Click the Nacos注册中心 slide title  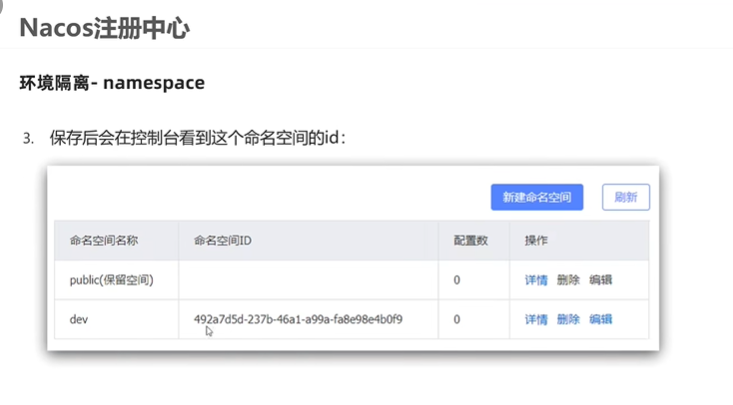pyautogui.click(x=104, y=28)
